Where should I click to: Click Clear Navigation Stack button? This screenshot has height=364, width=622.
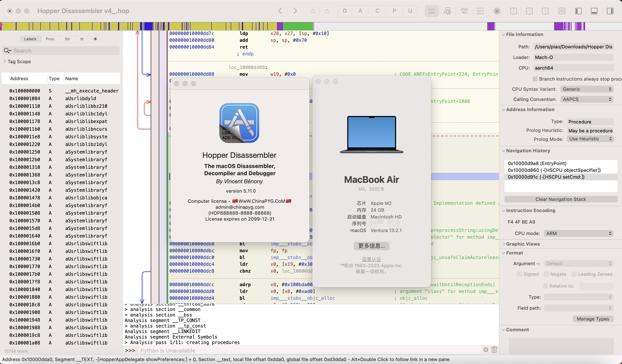pyautogui.click(x=560, y=199)
